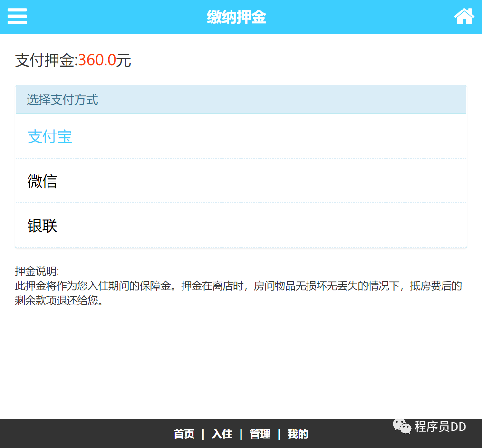Go to 入住 in footer
482x448 pixels.
pyautogui.click(x=222, y=434)
